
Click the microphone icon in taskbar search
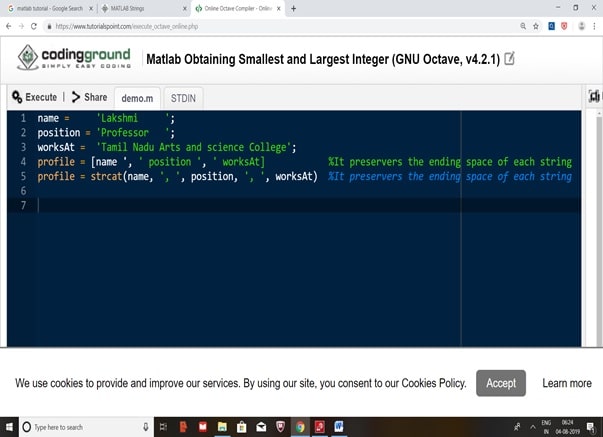146,427
